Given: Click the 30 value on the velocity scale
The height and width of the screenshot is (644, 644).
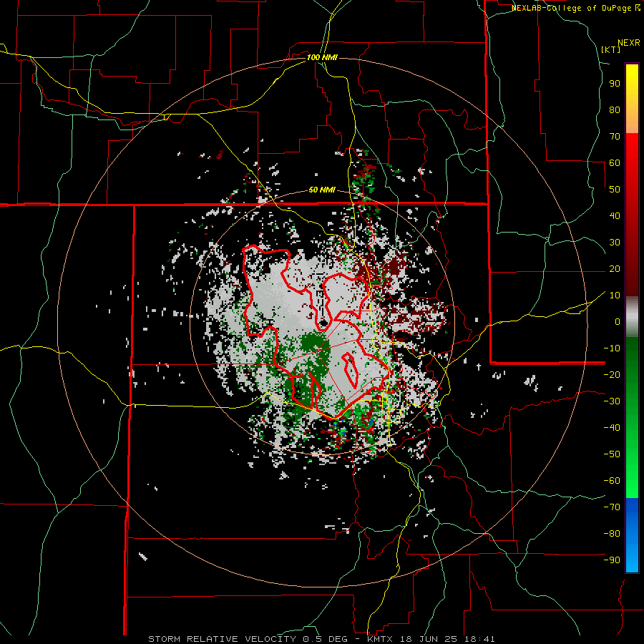Looking at the screenshot, I should [x=615, y=243].
